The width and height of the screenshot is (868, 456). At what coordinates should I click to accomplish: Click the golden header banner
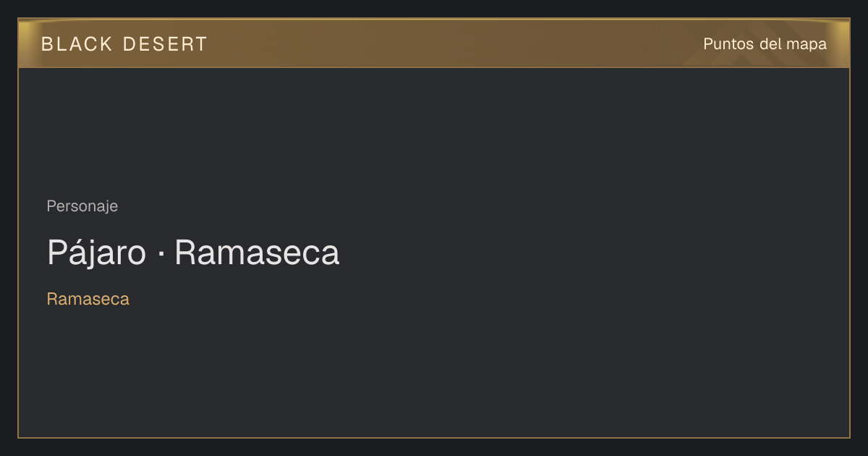434,43
